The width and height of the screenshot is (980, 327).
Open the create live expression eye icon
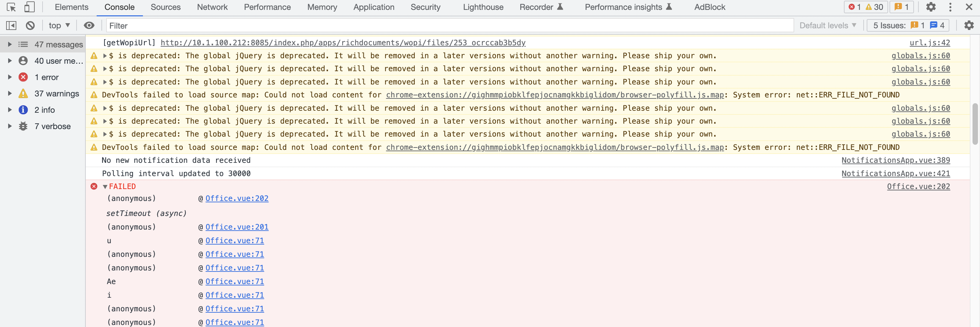89,26
